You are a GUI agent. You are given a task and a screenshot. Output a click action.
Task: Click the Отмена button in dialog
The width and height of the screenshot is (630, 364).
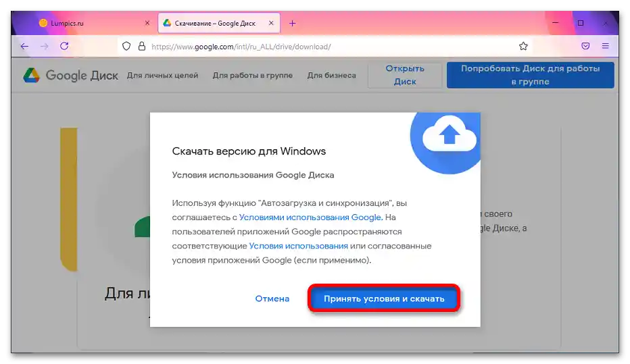pos(272,298)
